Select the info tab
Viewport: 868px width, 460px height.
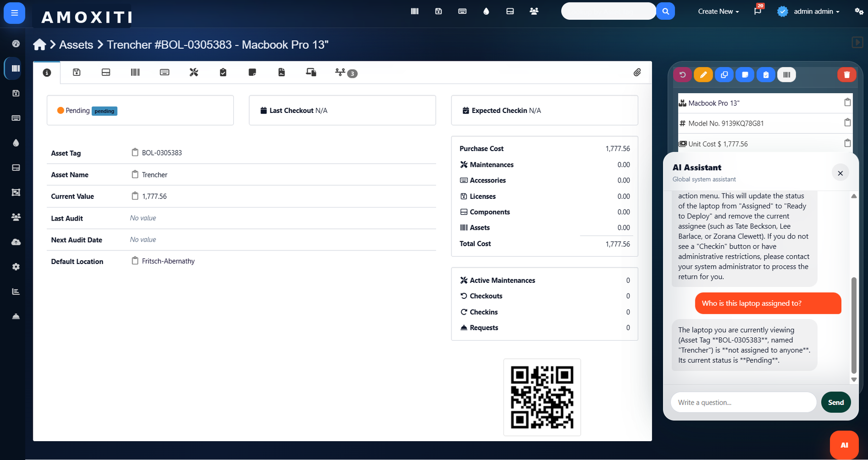click(x=47, y=72)
